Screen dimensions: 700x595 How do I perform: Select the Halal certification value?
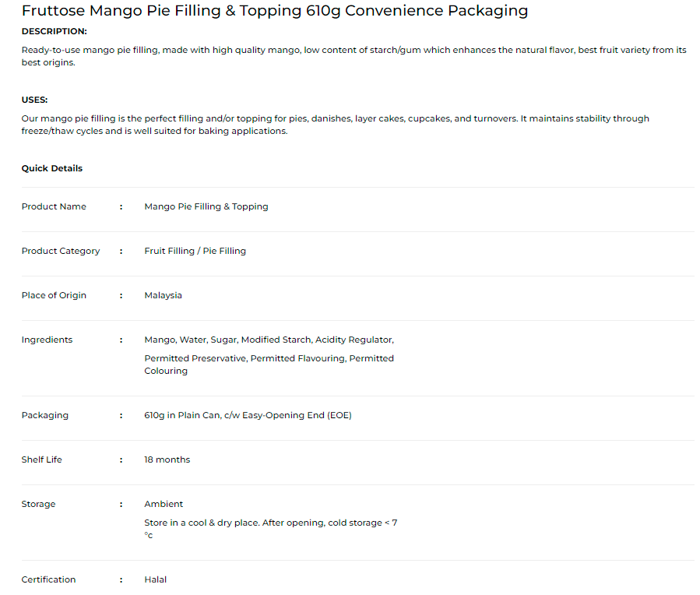tap(155, 579)
